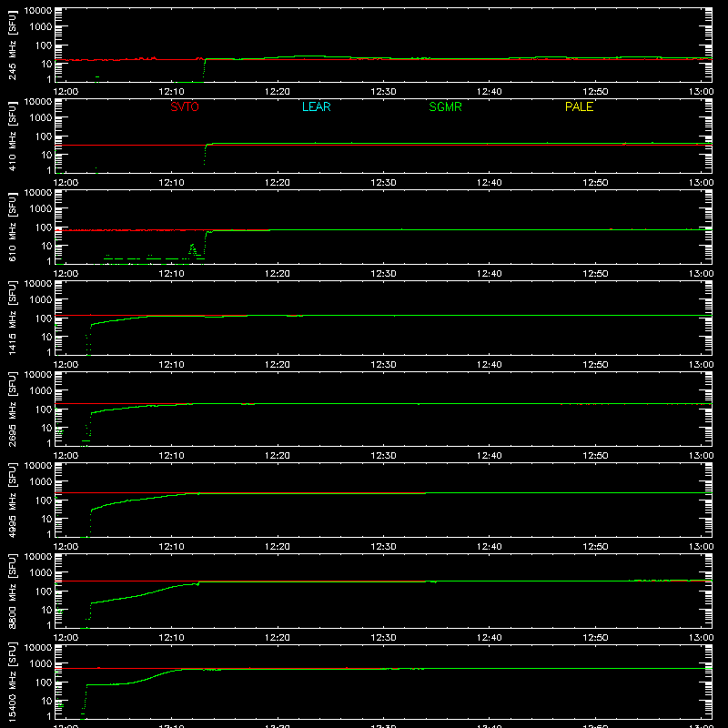
Task: Click the 10 tick value on 1415 MHz panel
Action: [46, 337]
